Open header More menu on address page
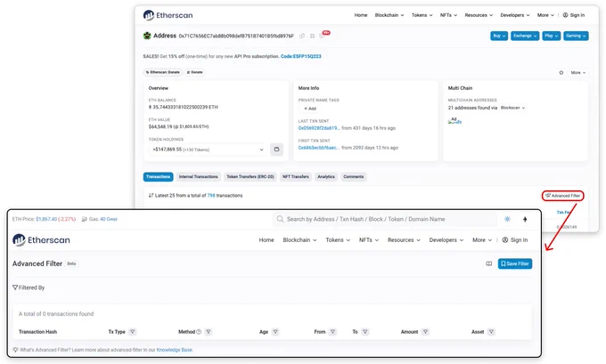The image size is (606, 364). click(x=545, y=15)
